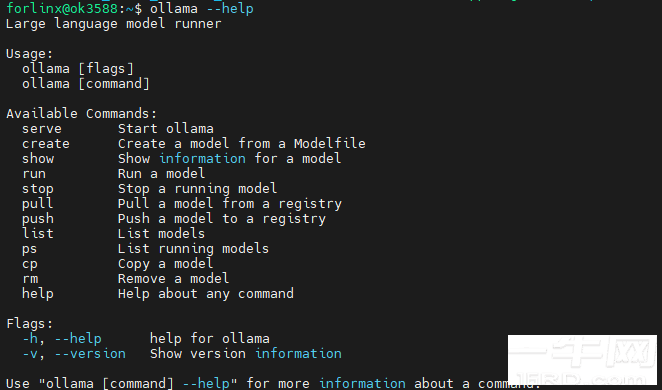Click the '-v, --version' flag text
662x390 pixels.
tap(74, 354)
